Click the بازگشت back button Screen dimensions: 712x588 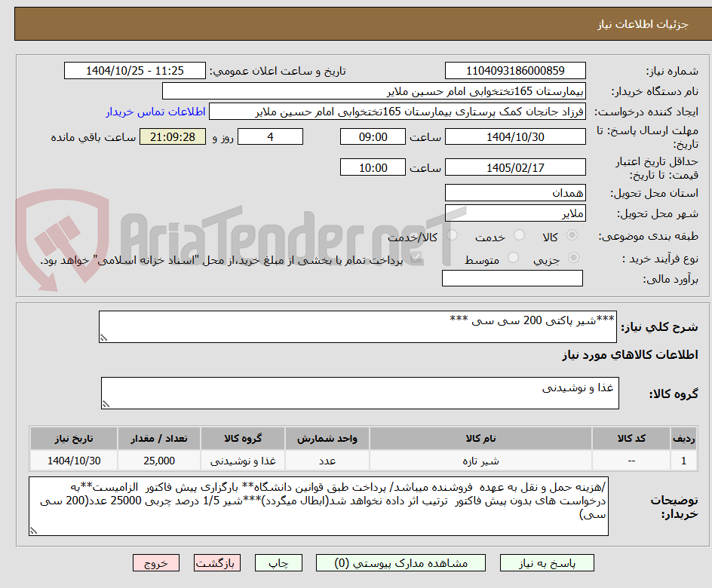coord(217,563)
